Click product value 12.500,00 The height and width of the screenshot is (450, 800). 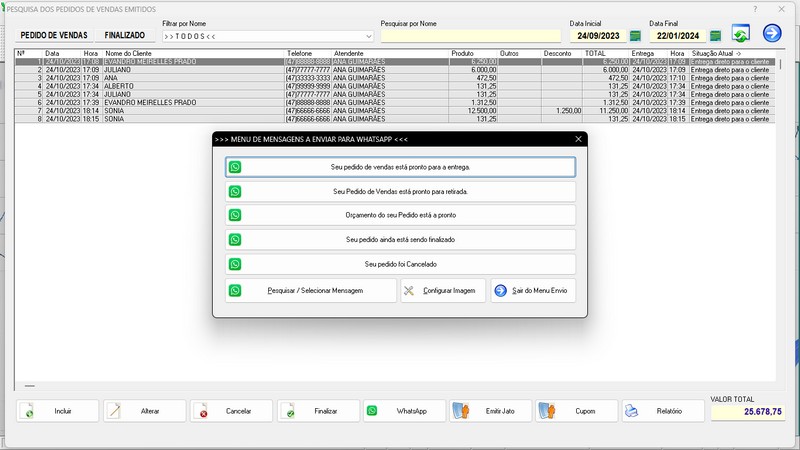(x=482, y=111)
